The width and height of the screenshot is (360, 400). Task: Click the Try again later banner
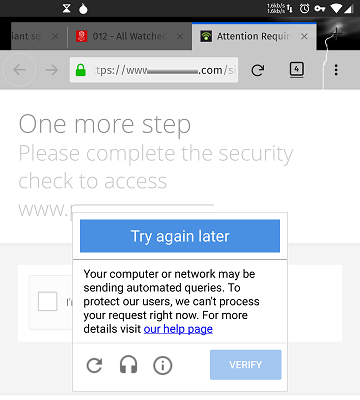coord(180,236)
